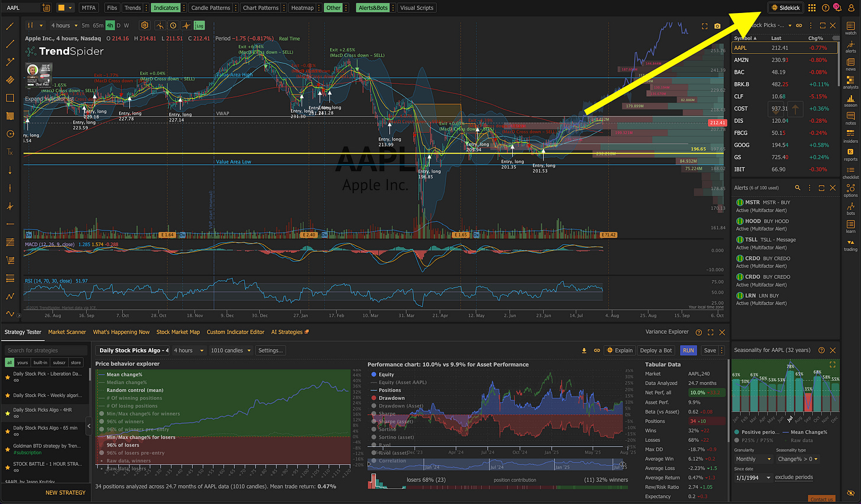Toggle the Alerts&Bots button

[x=373, y=8]
